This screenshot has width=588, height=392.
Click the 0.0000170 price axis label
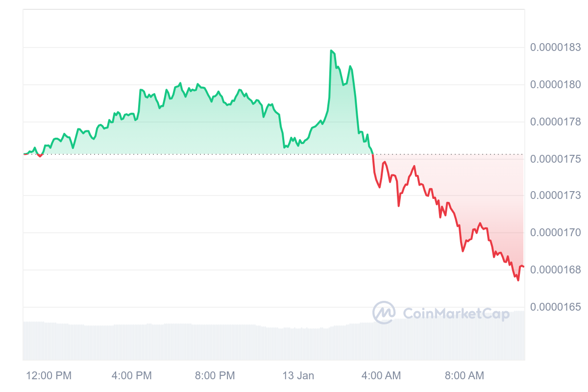(555, 233)
